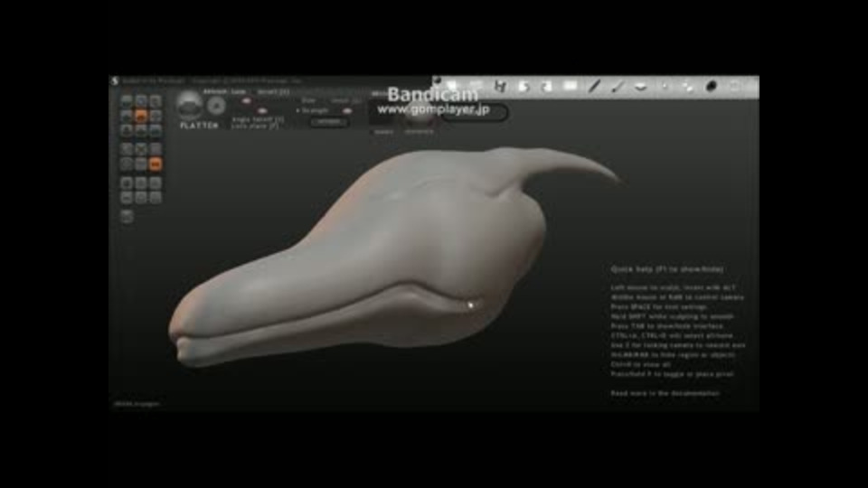Image resolution: width=868 pixels, height=488 pixels.
Task: Click the Save file icon
Action: (x=141, y=198)
